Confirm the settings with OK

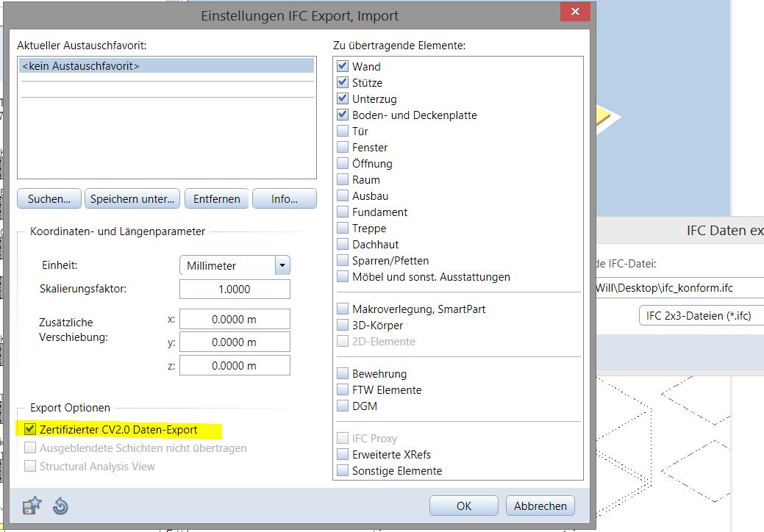(463, 506)
